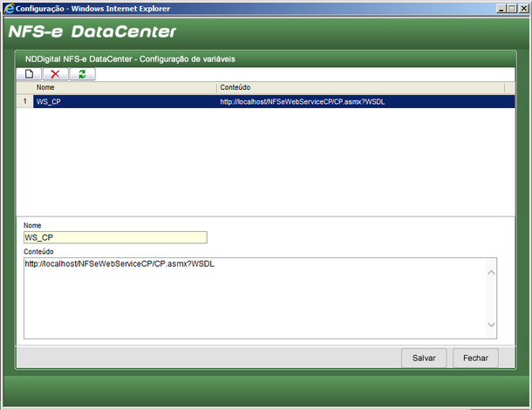The width and height of the screenshot is (532, 410).
Task: Click the Fechar button
Action: point(475,358)
